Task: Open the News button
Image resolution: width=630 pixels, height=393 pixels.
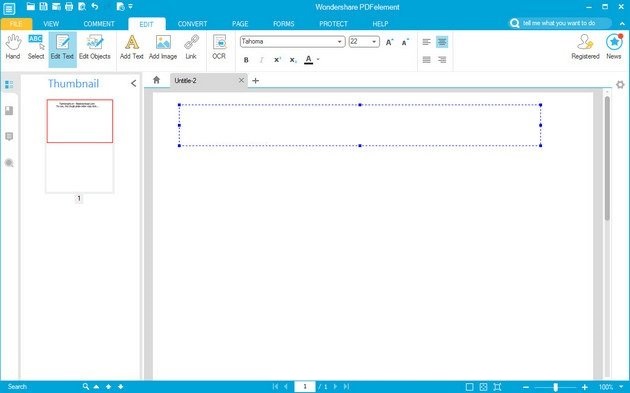Action: 614,47
